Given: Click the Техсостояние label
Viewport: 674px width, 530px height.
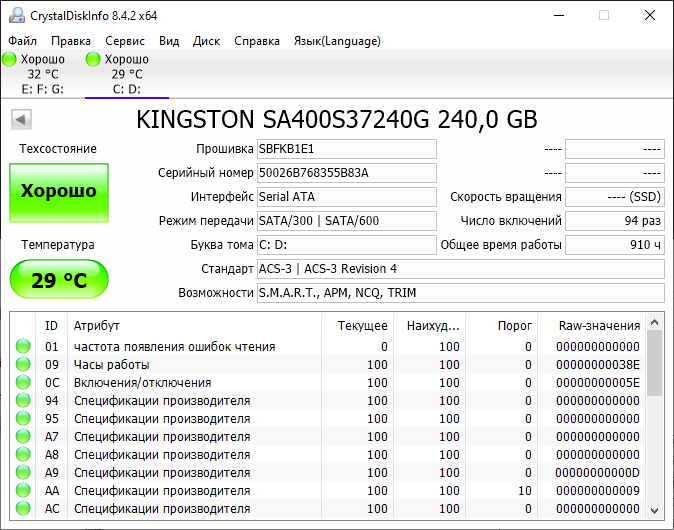Looking at the screenshot, I should pyautogui.click(x=58, y=149).
